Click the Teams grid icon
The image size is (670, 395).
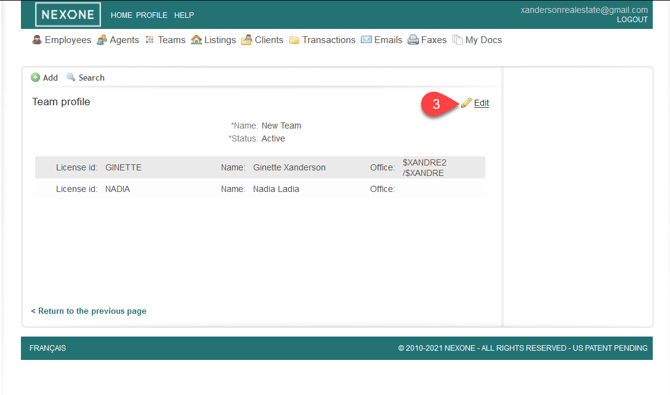150,40
